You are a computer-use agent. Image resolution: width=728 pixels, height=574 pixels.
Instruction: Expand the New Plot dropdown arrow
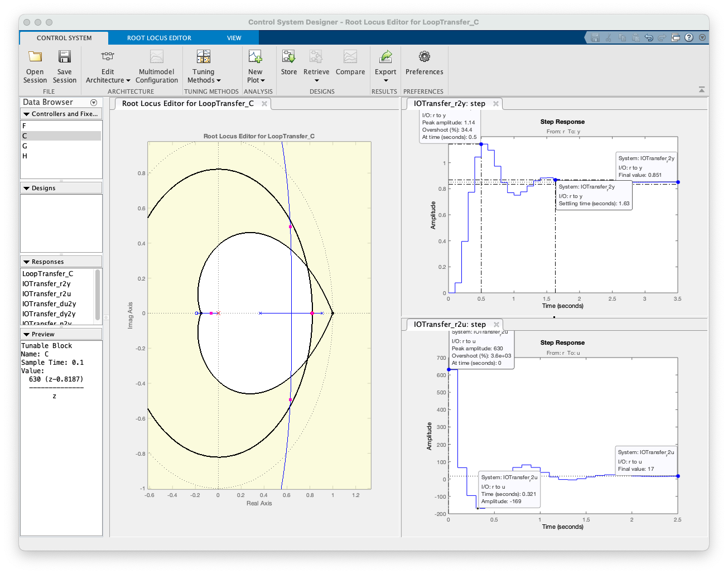[x=263, y=80]
